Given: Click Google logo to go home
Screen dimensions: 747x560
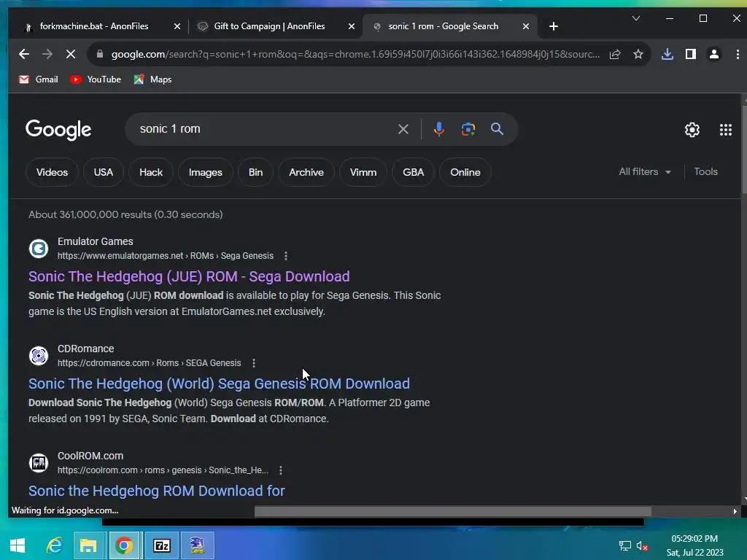Looking at the screenshot, I should [58, 130].
